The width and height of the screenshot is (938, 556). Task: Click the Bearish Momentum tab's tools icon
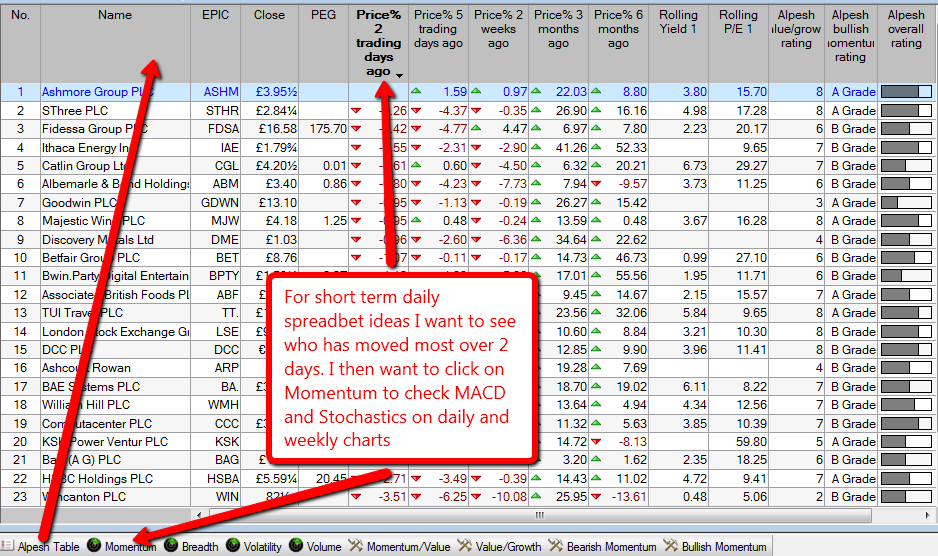555,545
